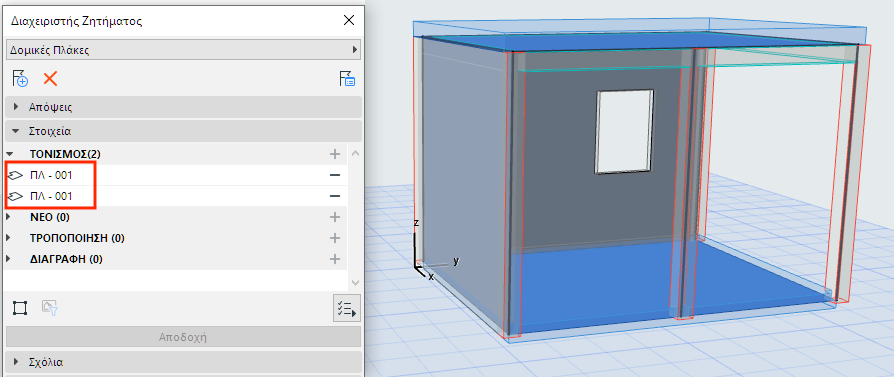The image size is (894, 377).
Task: Remove the second ΠΛ - 001 with minus
Action: tap(335, 196)
